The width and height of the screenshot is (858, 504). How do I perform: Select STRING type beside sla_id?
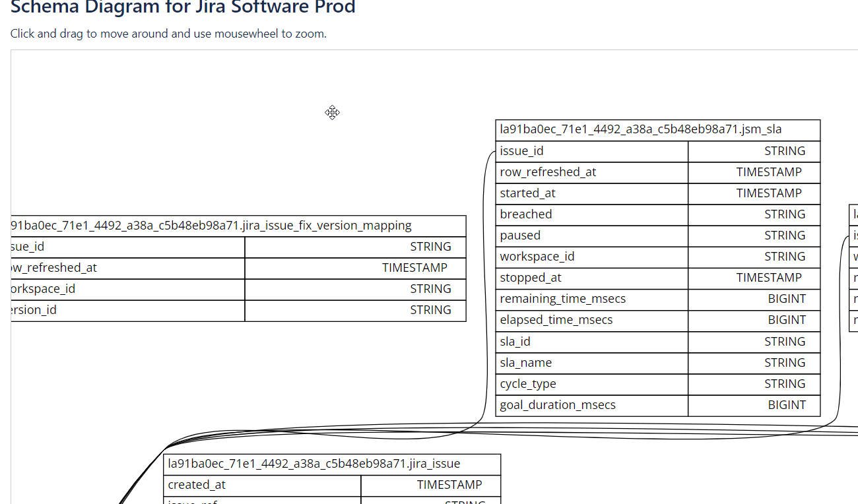coord(785,342)
